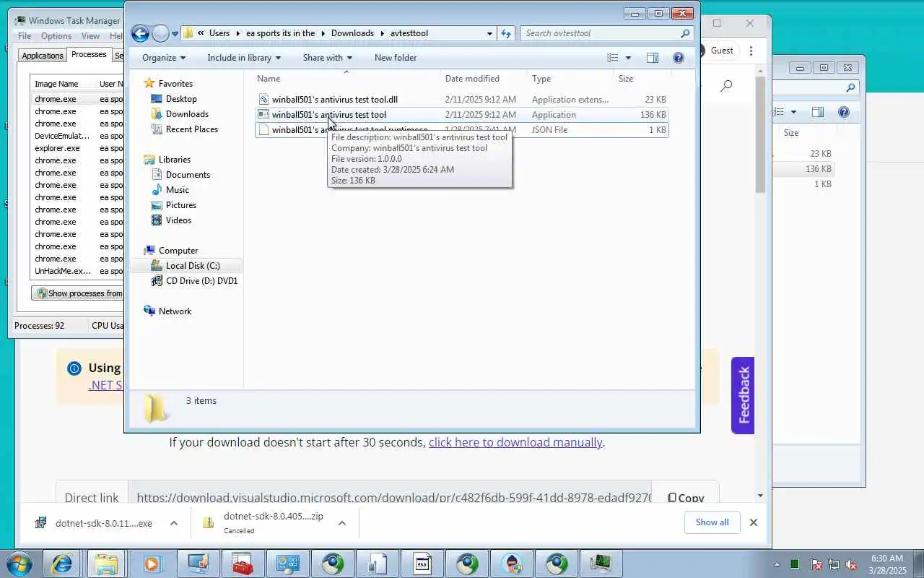
Task: Click the 'click here to download manually' link
Action: pyautogui.click(x=515, y=442)
